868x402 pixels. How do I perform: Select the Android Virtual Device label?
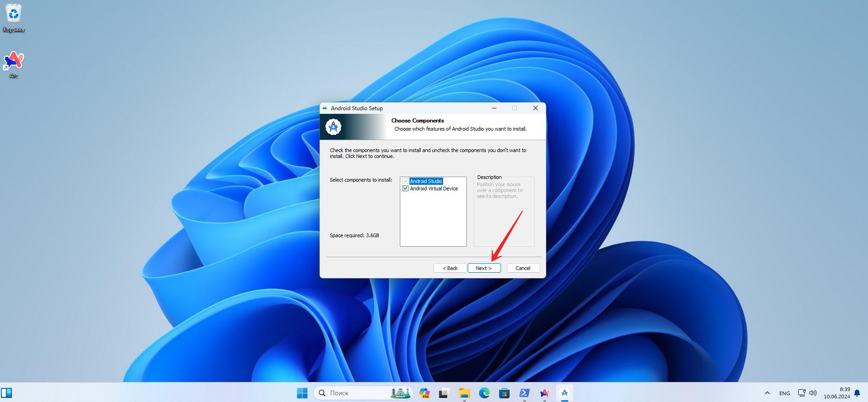coord(434,188)
